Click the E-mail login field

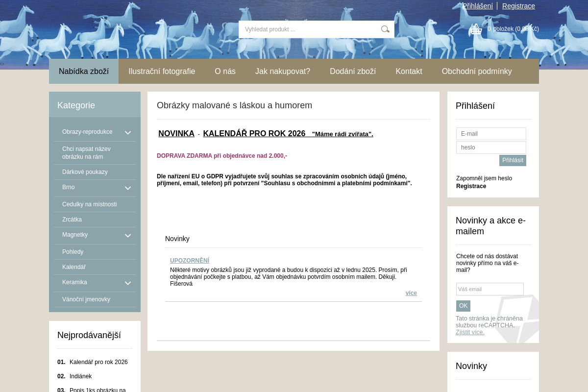[491, 134]
